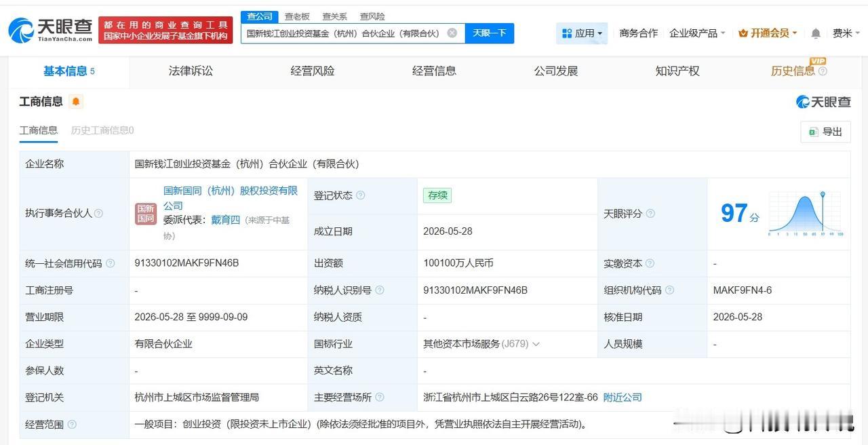Open 国新国同（杭州）股权投资有限公司 link
The height and width of the screenshot is (445, 868).
click(x=231, y=198)
